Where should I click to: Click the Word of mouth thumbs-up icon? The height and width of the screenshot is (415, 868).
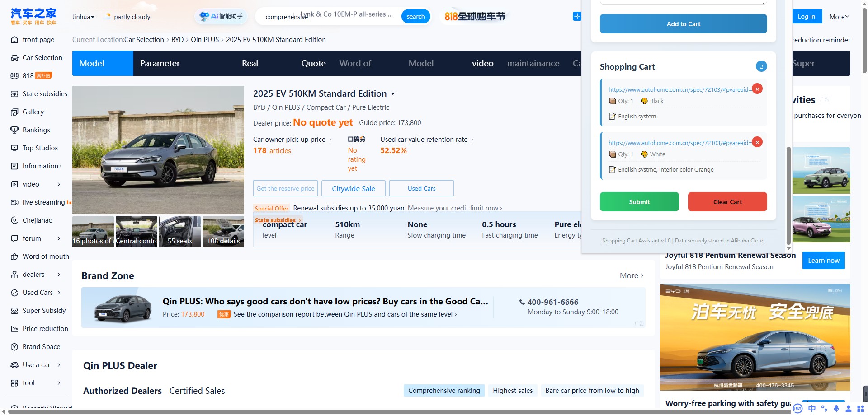coord(14,256)
